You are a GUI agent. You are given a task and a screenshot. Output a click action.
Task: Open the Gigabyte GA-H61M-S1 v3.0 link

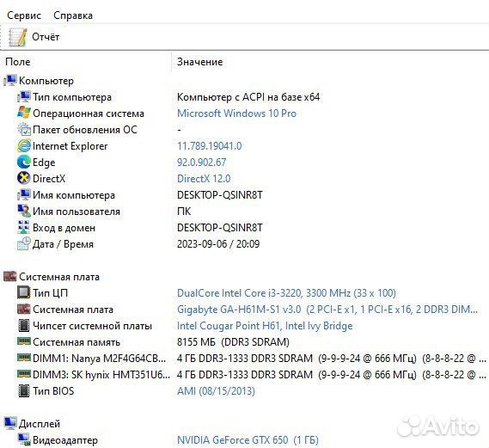327,310
